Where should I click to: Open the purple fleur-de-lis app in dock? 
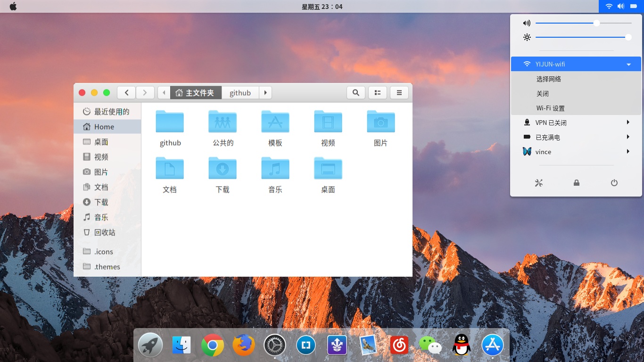pyautogui.click(x=337, y=346)
